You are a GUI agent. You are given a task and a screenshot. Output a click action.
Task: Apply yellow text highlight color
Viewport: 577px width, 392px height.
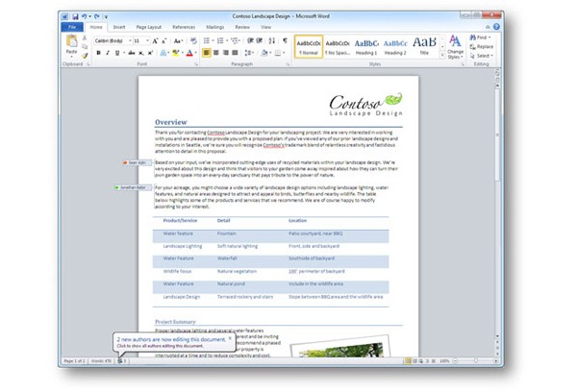[x=176, y=53]
